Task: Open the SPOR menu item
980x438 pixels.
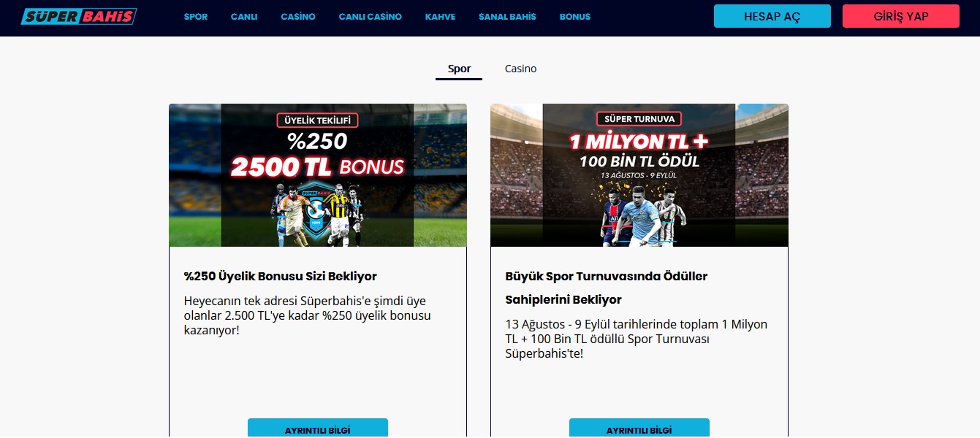Action: click(x=196, y=17)
